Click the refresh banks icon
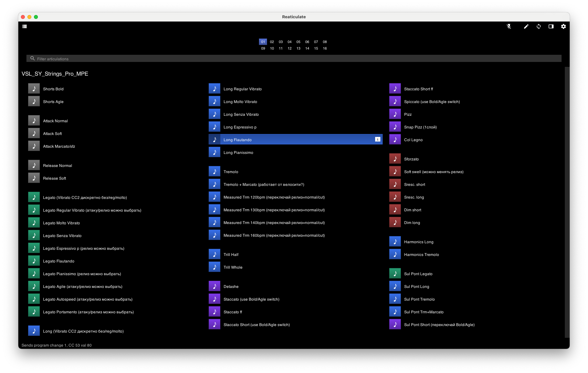 coord(539,26)
